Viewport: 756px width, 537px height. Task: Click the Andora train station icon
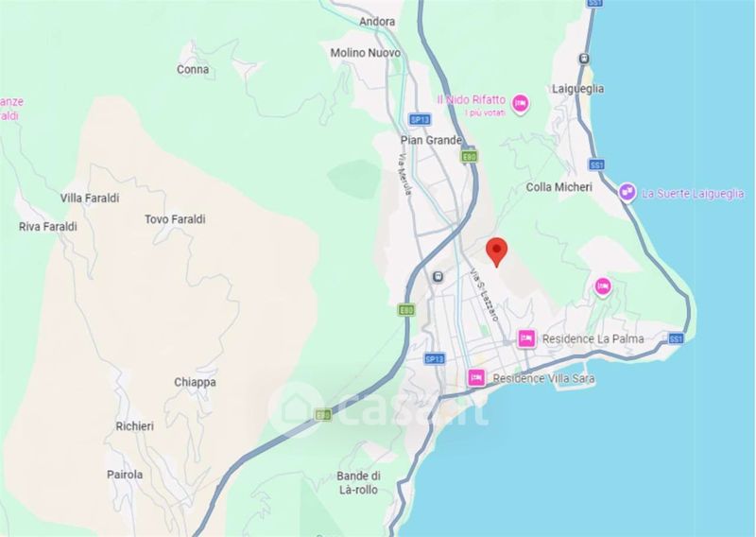coord(438,277)
